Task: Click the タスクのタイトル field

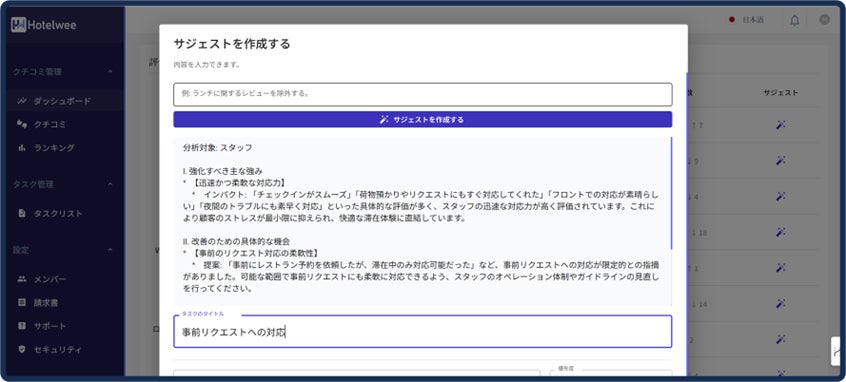Action: pos(422,331)
